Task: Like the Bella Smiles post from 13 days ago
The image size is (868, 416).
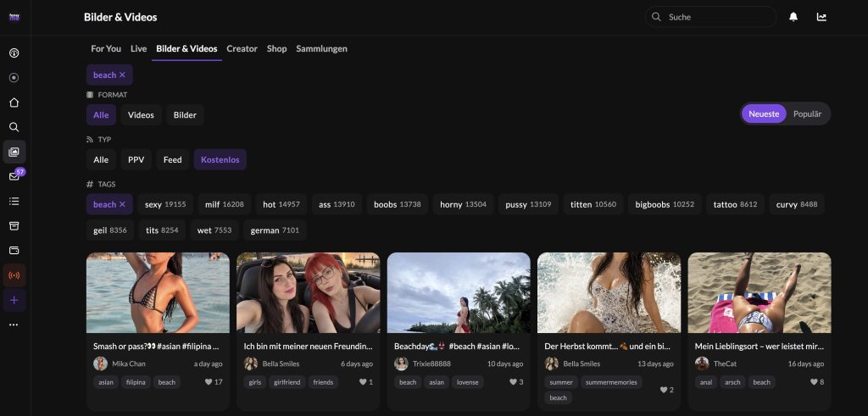Action: click(x=663, y=390)
